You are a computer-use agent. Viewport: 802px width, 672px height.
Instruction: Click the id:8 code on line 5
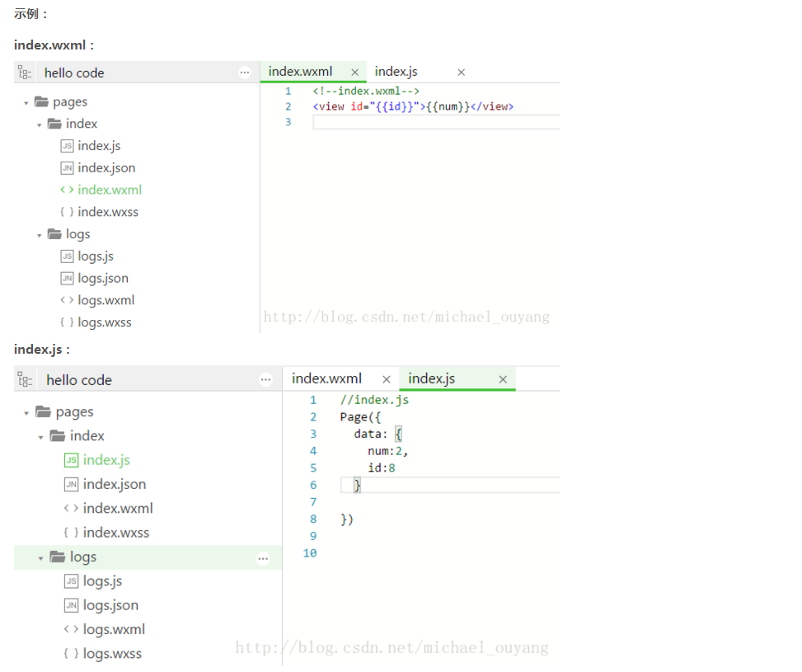pyautogui.click(x=382, y=468)
